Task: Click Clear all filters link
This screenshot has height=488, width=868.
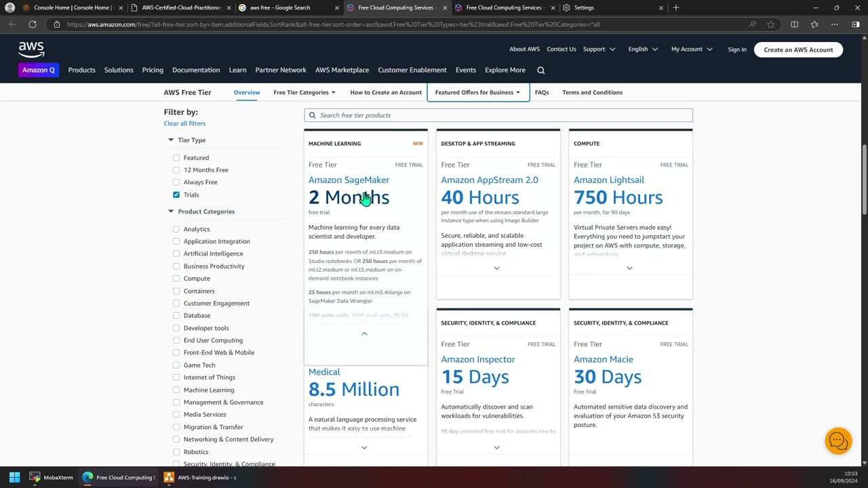Action: 184,123
